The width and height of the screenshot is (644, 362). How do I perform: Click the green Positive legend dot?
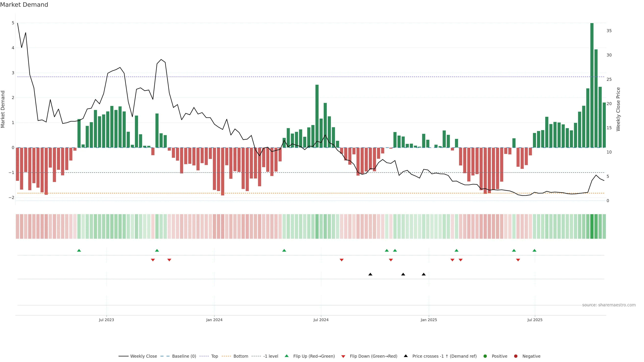coord(485,356)
